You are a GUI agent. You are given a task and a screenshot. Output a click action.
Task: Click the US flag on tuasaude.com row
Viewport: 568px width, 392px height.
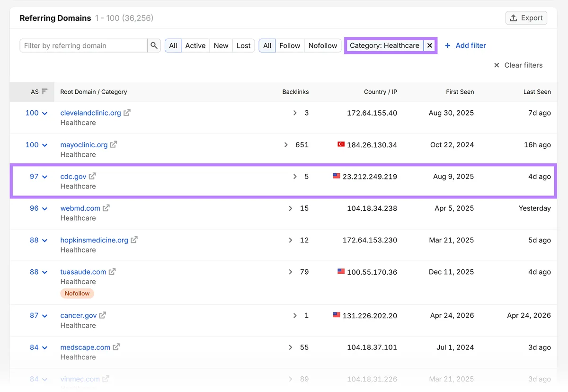point(341,272)
